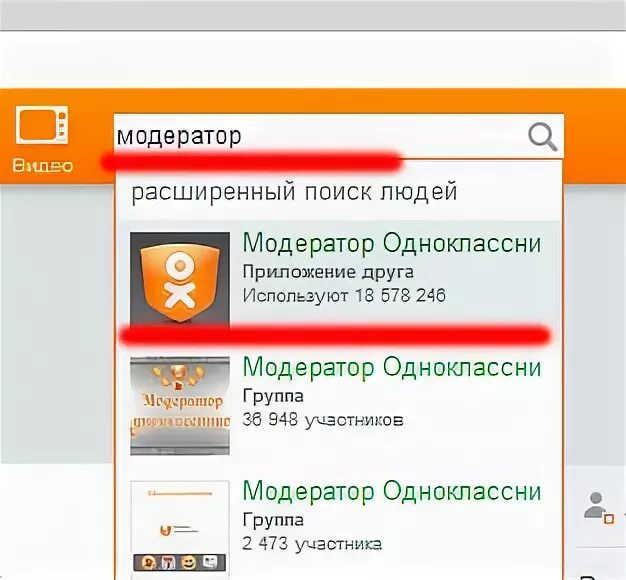Open the 36 948 участников group thumbnail
Viewport: 626px width, 580px height.
180,406
